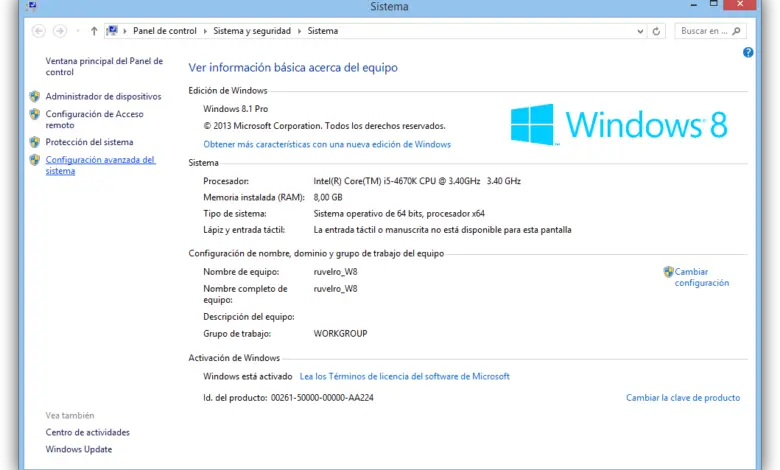Open Configuración avanzada del sistema
This screenshot has width=780, height=470.
[100, 165]
